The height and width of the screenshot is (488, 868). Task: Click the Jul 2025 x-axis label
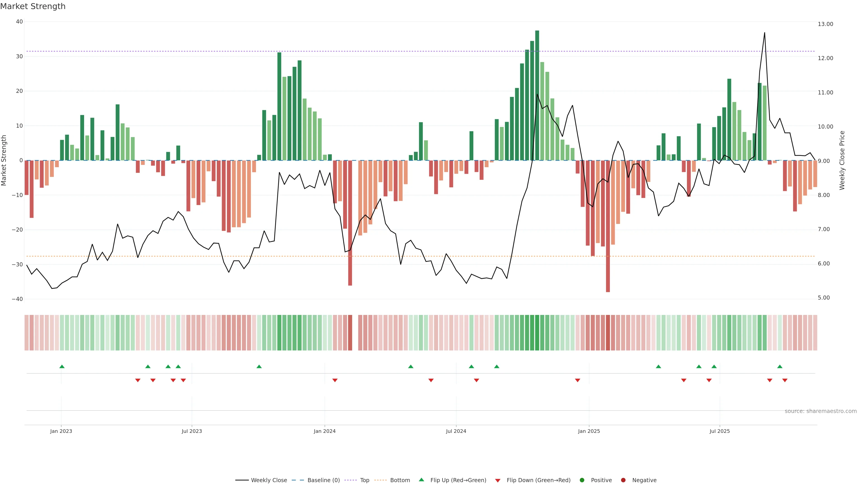(719, 431)
